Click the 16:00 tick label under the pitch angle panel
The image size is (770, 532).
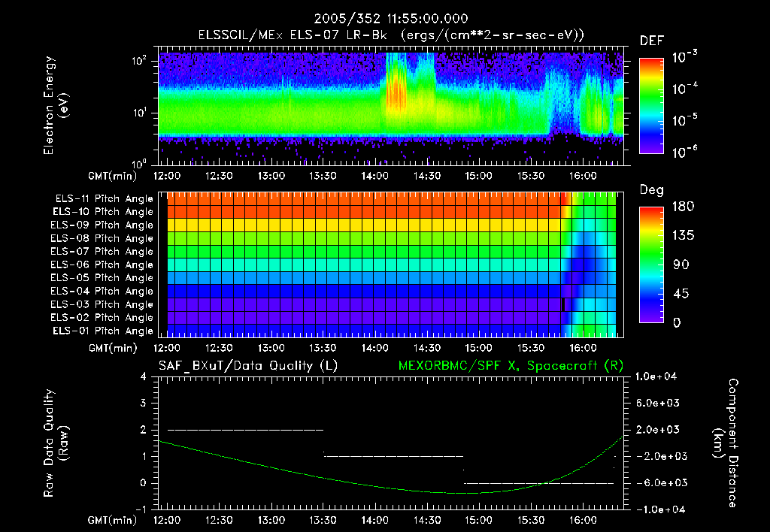coord(583,349)
